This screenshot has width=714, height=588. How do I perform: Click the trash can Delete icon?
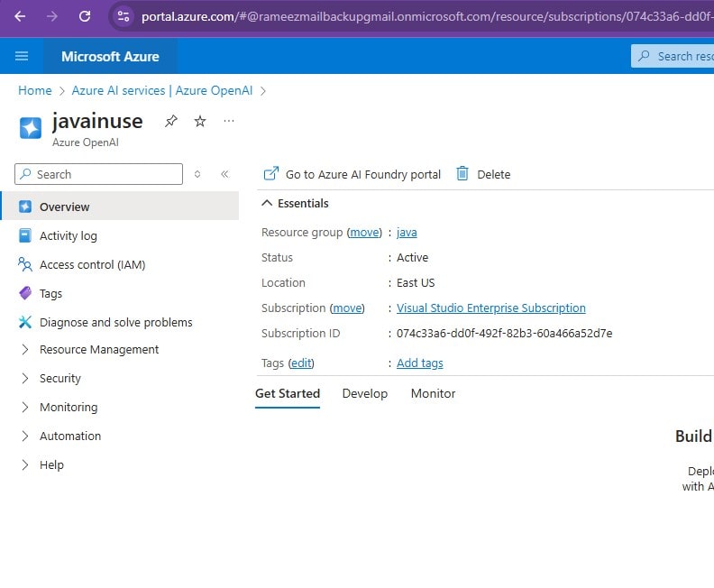point(462,173)
